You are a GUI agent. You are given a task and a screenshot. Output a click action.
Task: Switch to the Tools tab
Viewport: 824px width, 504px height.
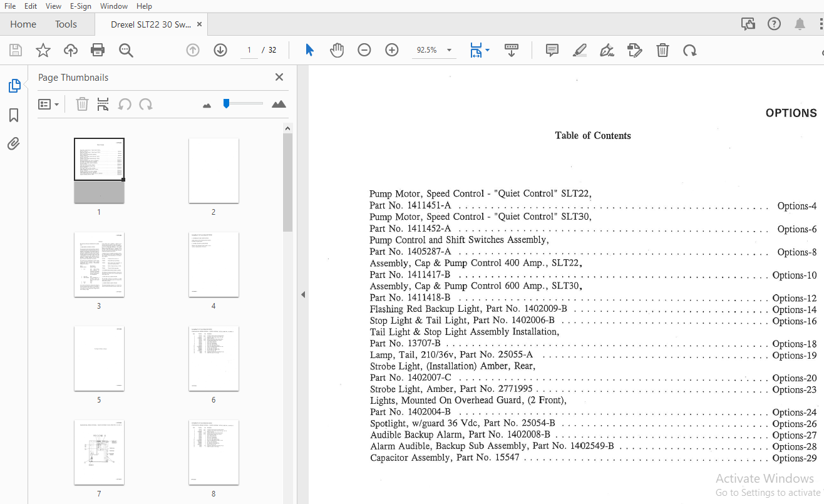(x=66, y=24)
